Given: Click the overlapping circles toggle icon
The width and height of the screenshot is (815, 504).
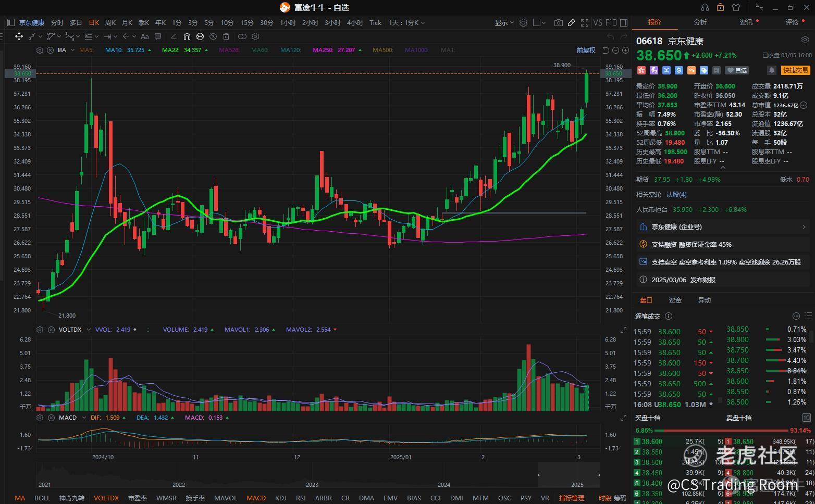Looking at the screenshot, I should click(x=242, y=36).
